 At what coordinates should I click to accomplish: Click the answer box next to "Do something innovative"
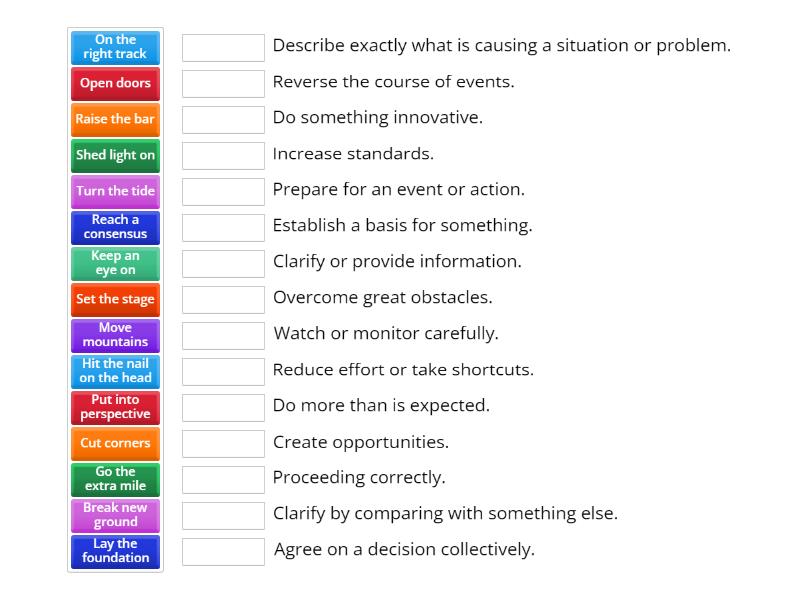tap(223, 119)
